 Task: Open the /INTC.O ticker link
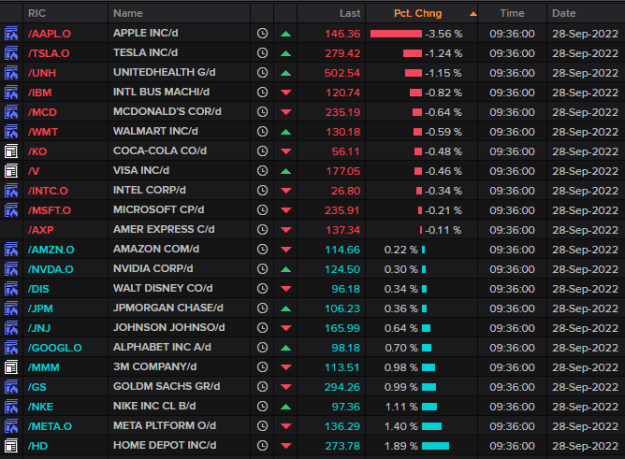click(x=48, y=191)
